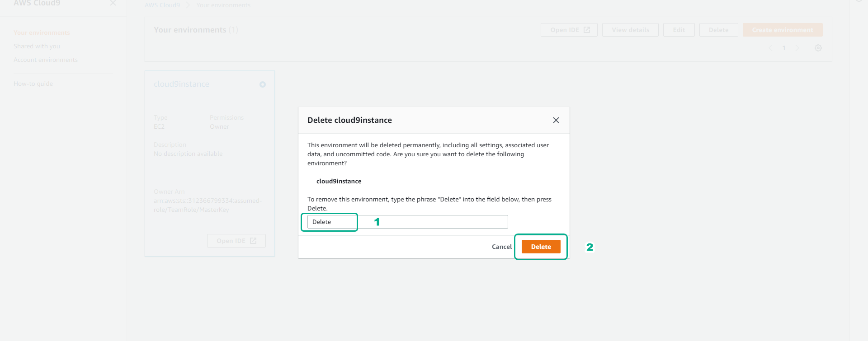Click the Delete button in the header toolbar

click(718, 30)
